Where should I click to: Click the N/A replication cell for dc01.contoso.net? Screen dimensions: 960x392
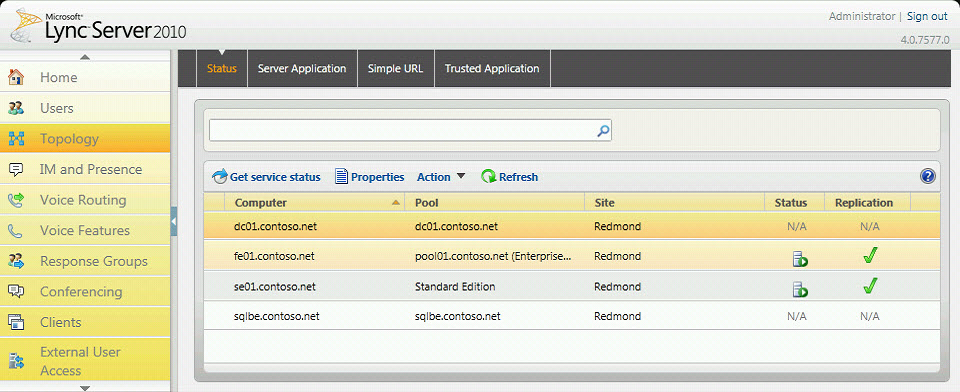click(869, 227)
